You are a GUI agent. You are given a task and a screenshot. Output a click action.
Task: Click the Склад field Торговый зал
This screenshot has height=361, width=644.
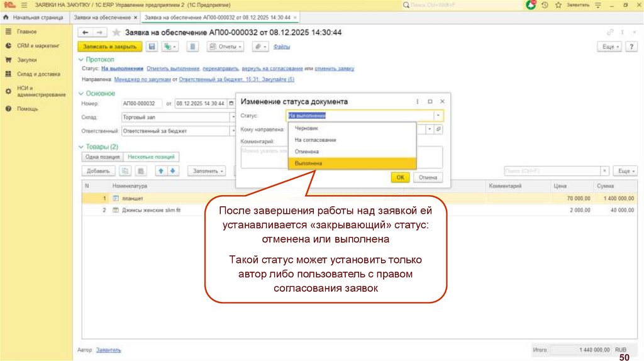(175, 118)
